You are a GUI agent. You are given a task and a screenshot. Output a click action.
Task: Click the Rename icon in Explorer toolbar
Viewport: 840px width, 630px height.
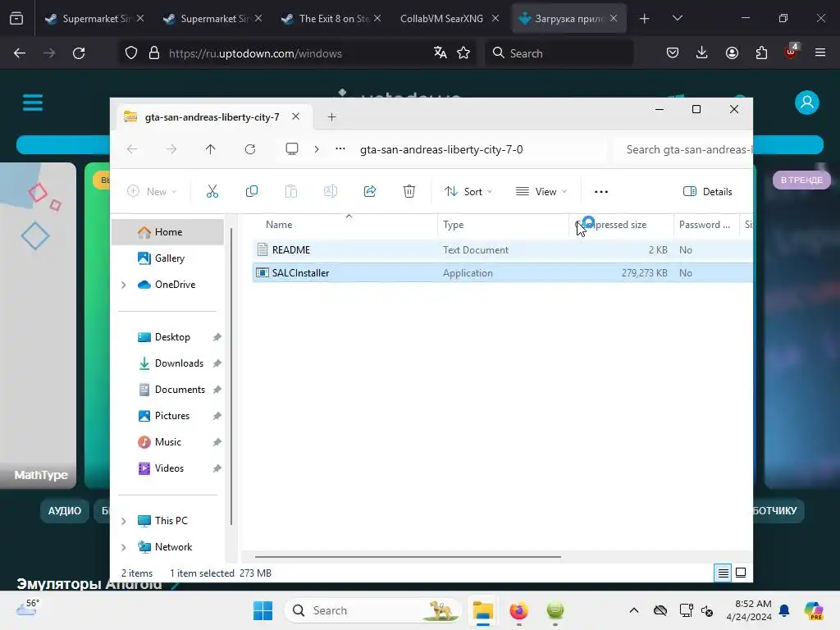point(331,191)
